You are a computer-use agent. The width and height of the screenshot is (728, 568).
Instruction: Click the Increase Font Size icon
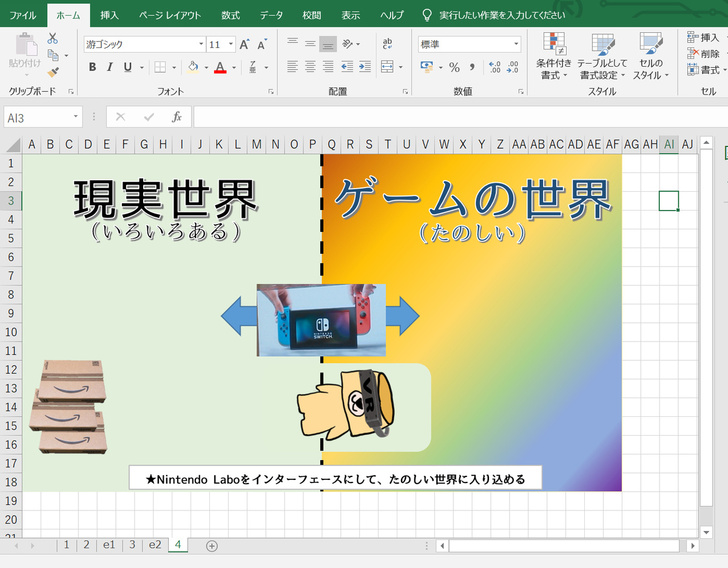[x=244, y=44]
